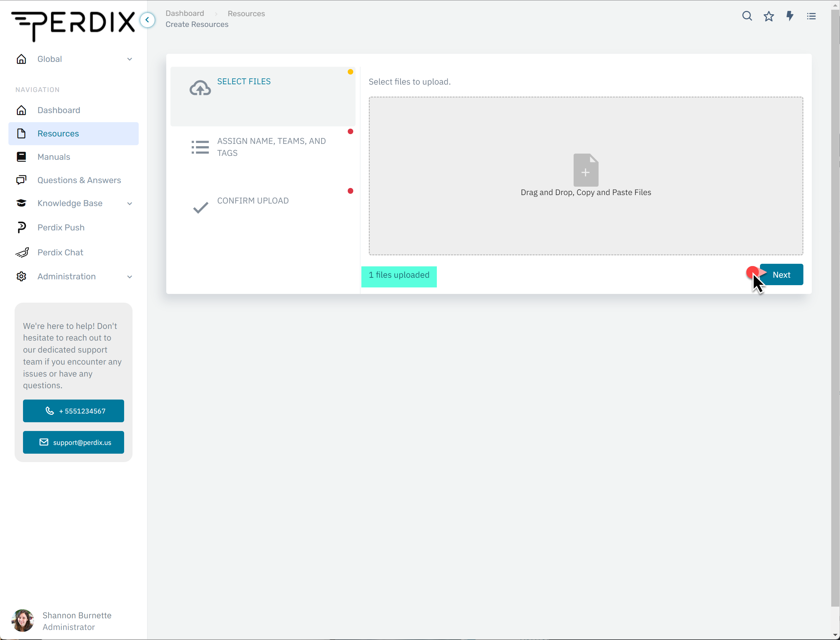Image resolution: width=840 pixels, height=640 pixels.
Task: Click the 'Create Resources' page title
Action: (x=197, y=24)
